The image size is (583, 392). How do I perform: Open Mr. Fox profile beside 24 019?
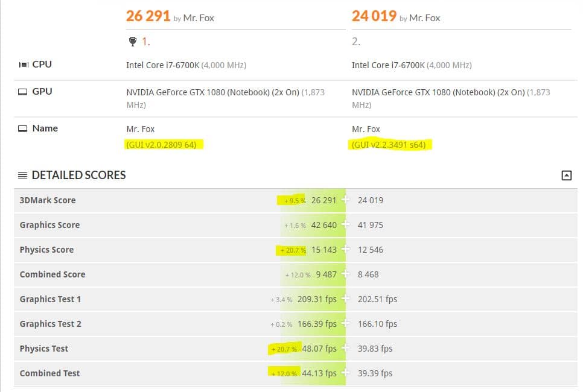click(425, 18)
